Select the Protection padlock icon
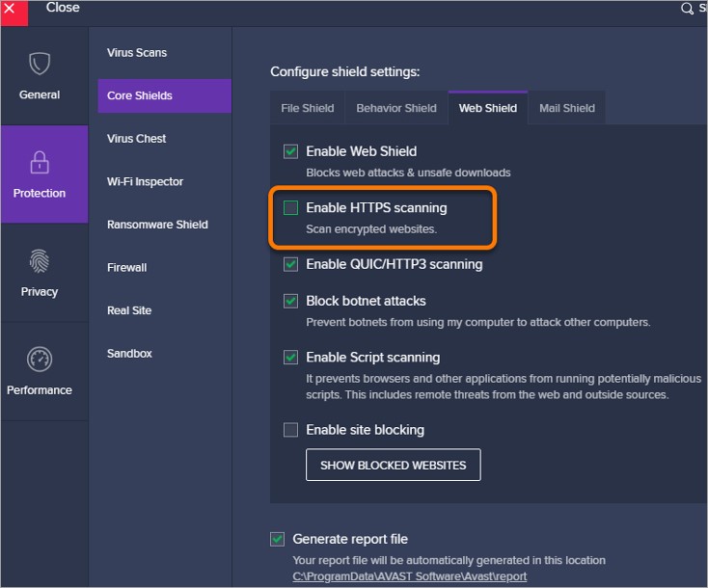 (x=40, y=163)
